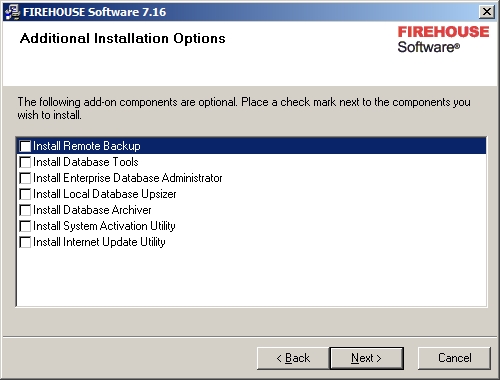The image size is (500, 380).
Task: Cancel the installation
Action: 454,358
